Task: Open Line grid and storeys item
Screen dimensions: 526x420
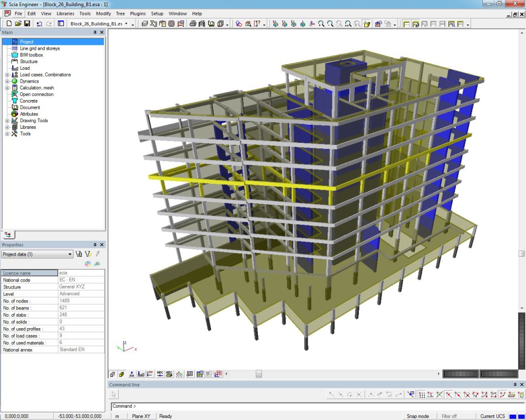Action: click(x=40, y=48)
